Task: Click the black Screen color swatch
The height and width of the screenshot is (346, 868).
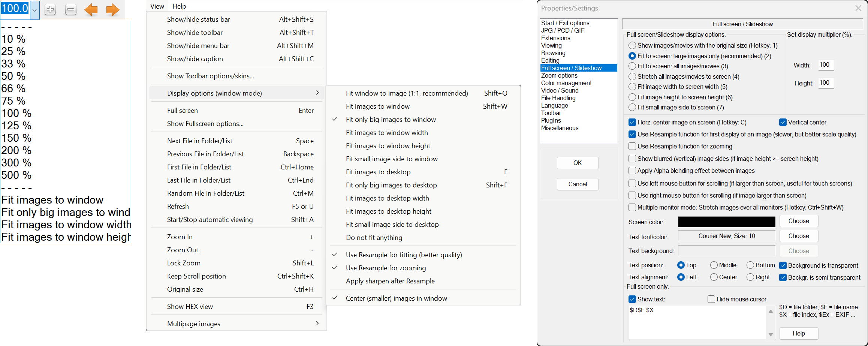Action: pyautogui.click(x=726, y=222)
